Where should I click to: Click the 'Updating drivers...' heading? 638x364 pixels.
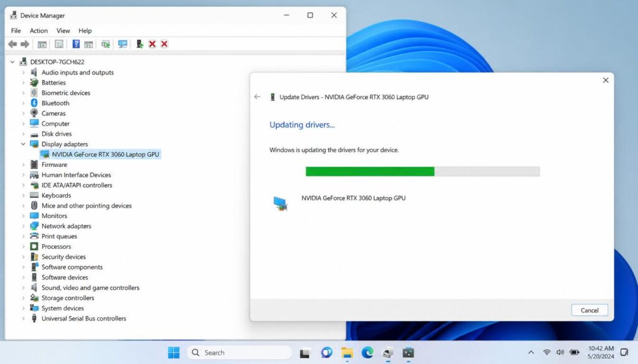[x=302, y=124]
